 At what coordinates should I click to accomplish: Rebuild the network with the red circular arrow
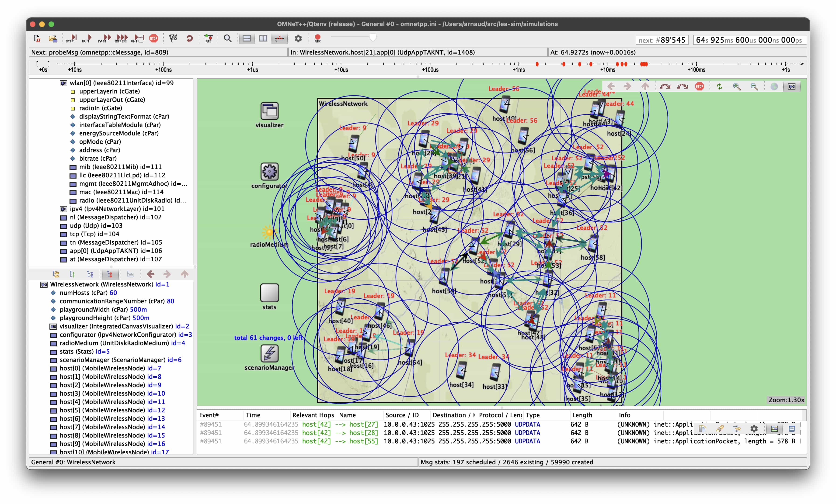(189, 39)
